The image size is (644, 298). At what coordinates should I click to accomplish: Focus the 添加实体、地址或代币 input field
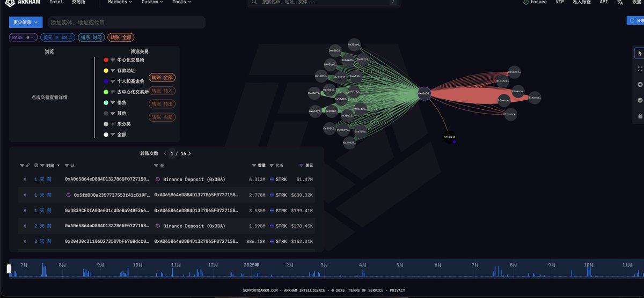point(127,22)
